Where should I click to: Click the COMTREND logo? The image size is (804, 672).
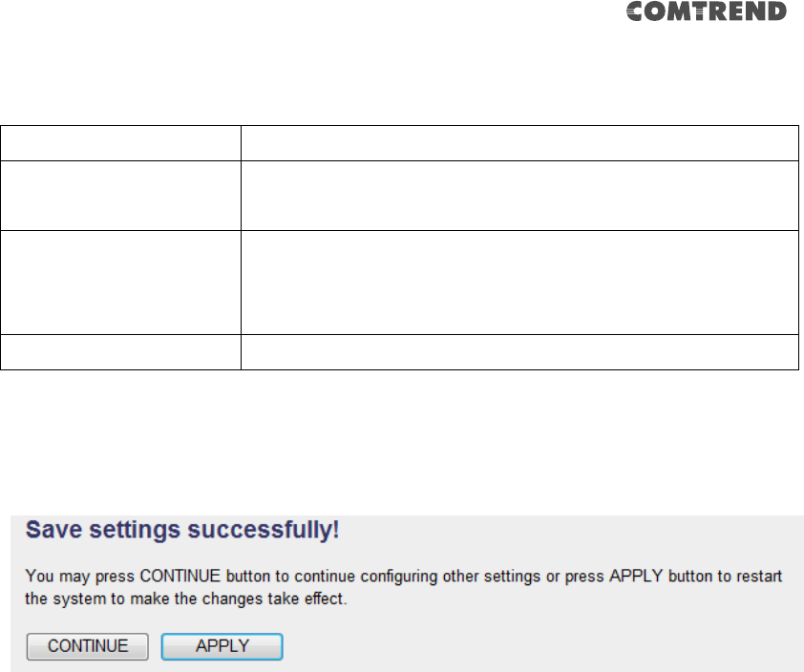point(706,11)
